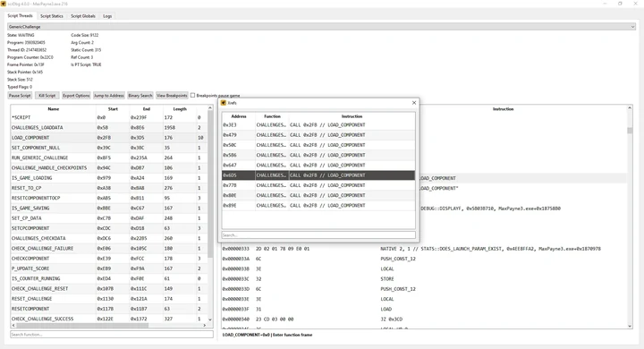Select the 0x80E xref row
Screen dimensions: 644x349
pyautogui.click(x=318, y=195)
